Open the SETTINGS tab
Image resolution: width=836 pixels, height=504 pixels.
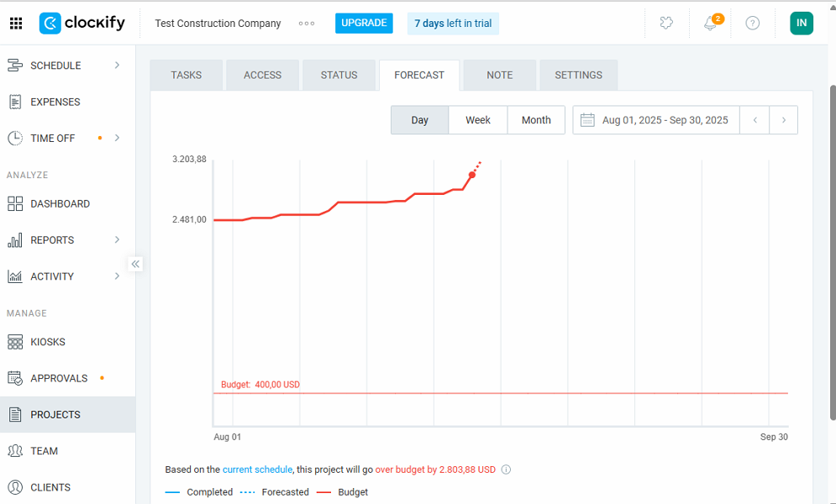pos(578,75)
